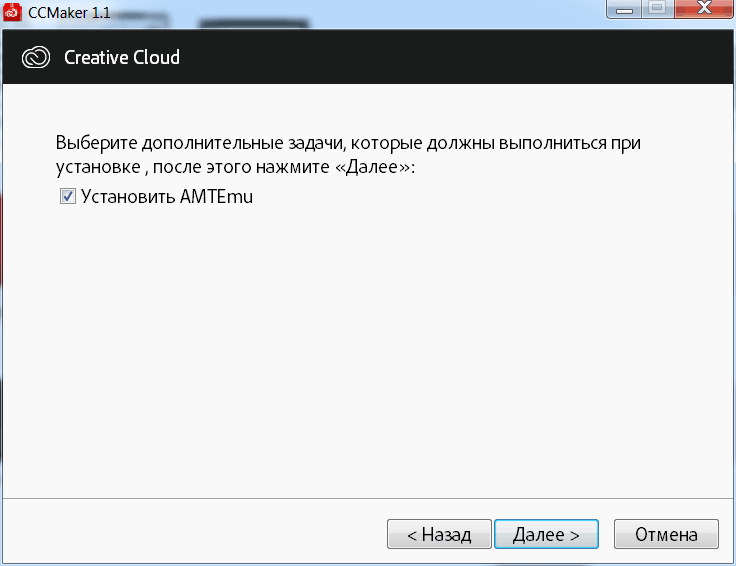
Task: Go back with the < Назад button
Action: [x=439, y=534]
